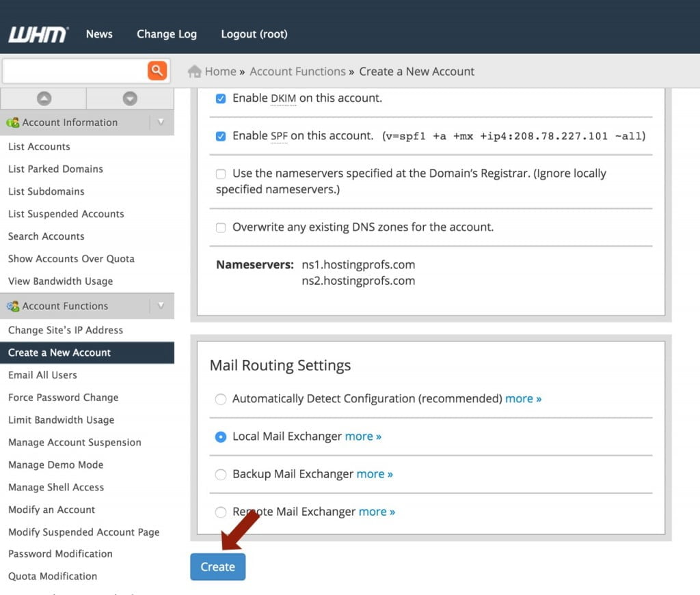Screen dimensions: 700x595
Task: Open Modify an Account in sidebar
Action: 52,510
